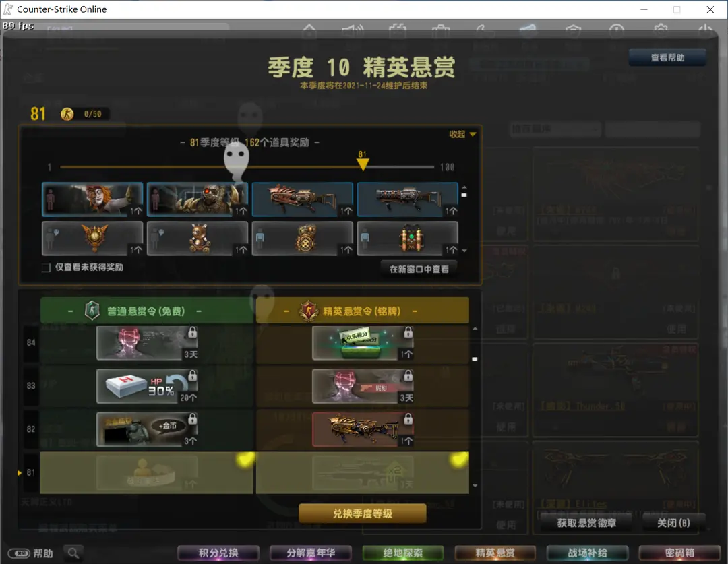Click the 0/50 points counter
The height and width of the screenshot is (564, 728).
93,114
